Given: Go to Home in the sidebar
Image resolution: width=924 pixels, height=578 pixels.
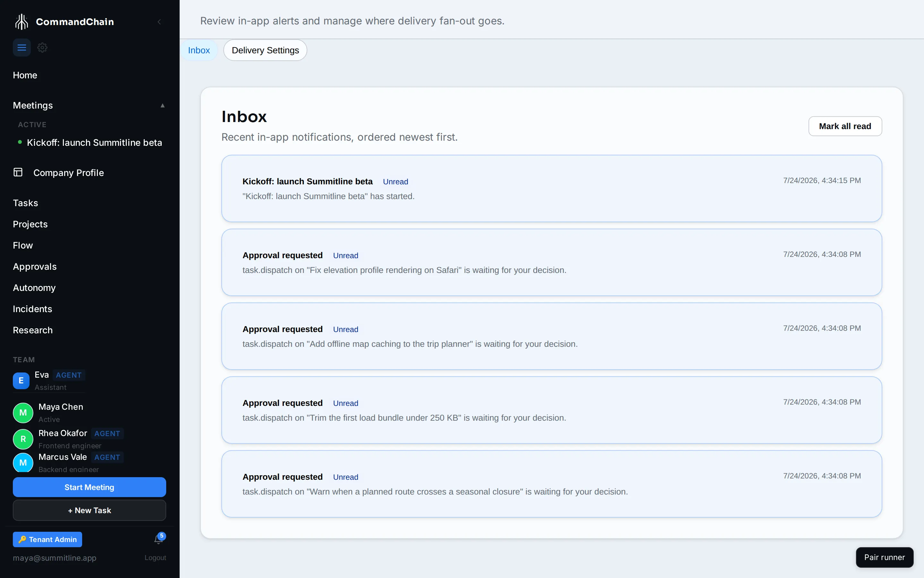Looking at the screenshot, I should (x=25, y=75).
